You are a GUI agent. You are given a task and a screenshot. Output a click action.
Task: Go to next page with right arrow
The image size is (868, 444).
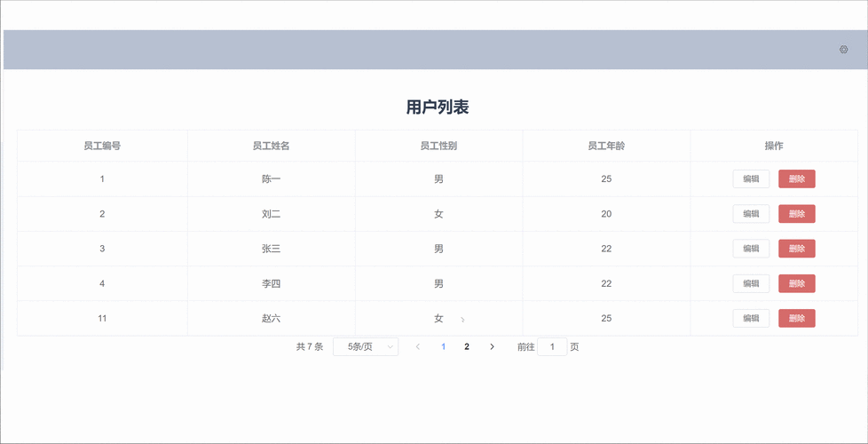(x=492, y=346)
